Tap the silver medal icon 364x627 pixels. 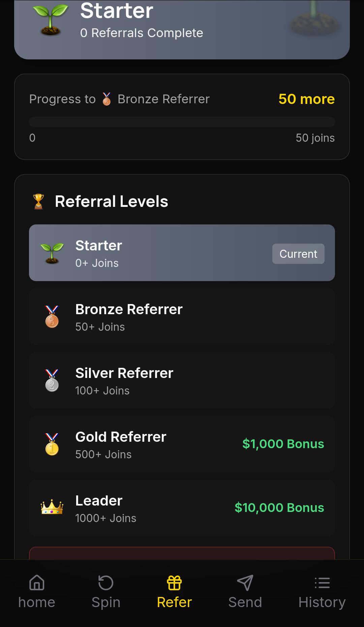pyautogui.click(x=52, y=380)
